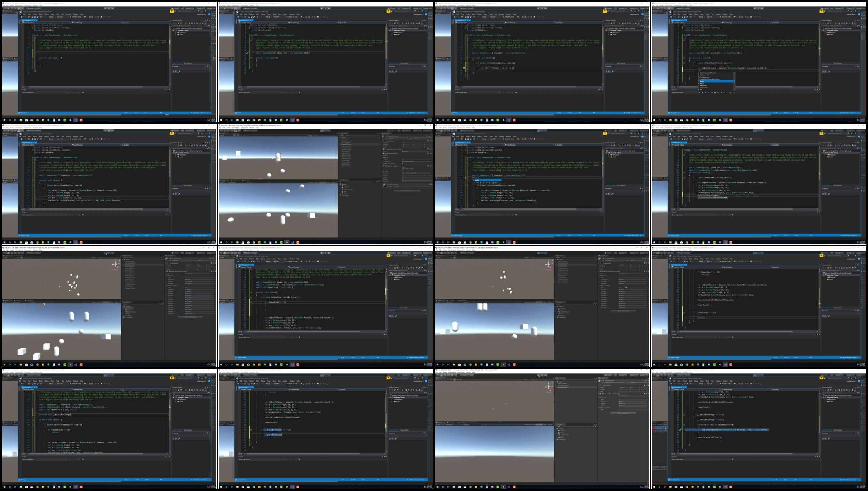Click Default-Material sphere preview in selected-capsule frame
868x491 pixels.
(x=384, y=185)
